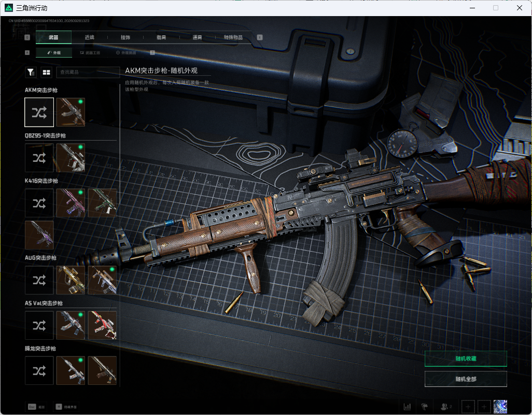This screenshot has width=532, height=415.
Task: Click the second empty squad slot plus
Action: [484, 407]
